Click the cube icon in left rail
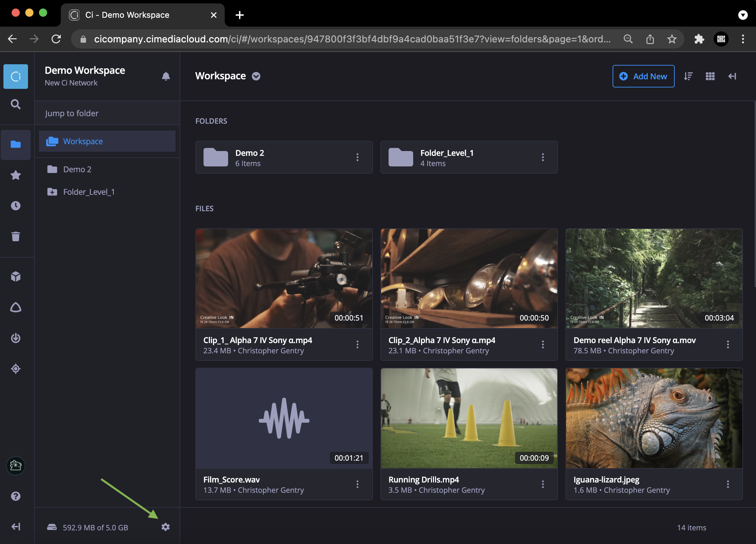 [x=16, y=276]
